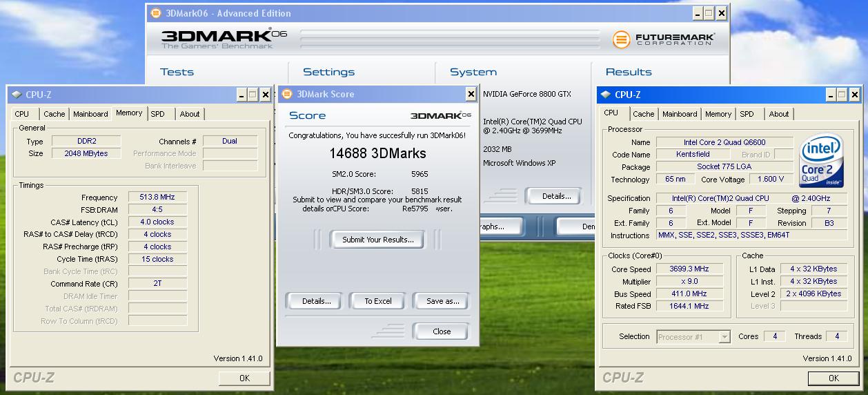This screenshot has height=395, width=868.
Task: Click Instructions field listing MMX, SSE
Action: click(x=752, y=235)
